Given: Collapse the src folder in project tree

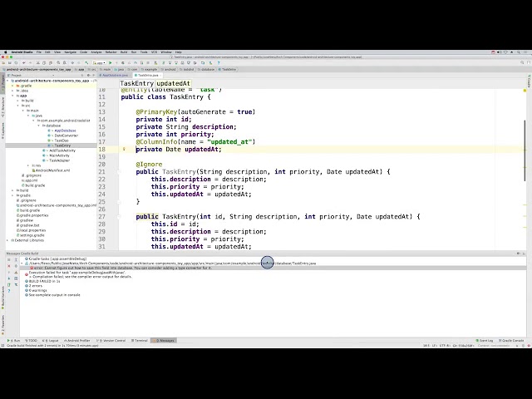Looking at the screenshot, I should (18, 106).
